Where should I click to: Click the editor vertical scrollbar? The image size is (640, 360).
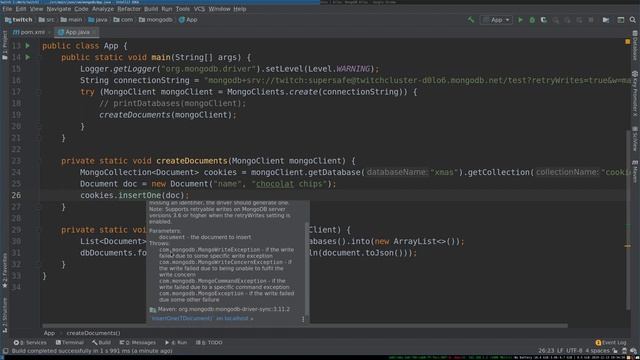[x=628, y=220]
